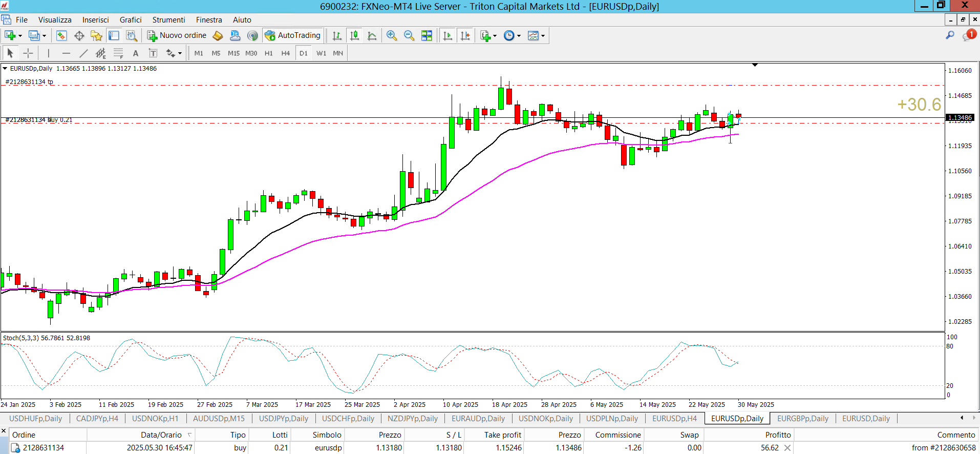This screenshot has width=980, height=454.
Task: Expand the EURUSDp,Daily chart title triangle
Action: point(5,68)
